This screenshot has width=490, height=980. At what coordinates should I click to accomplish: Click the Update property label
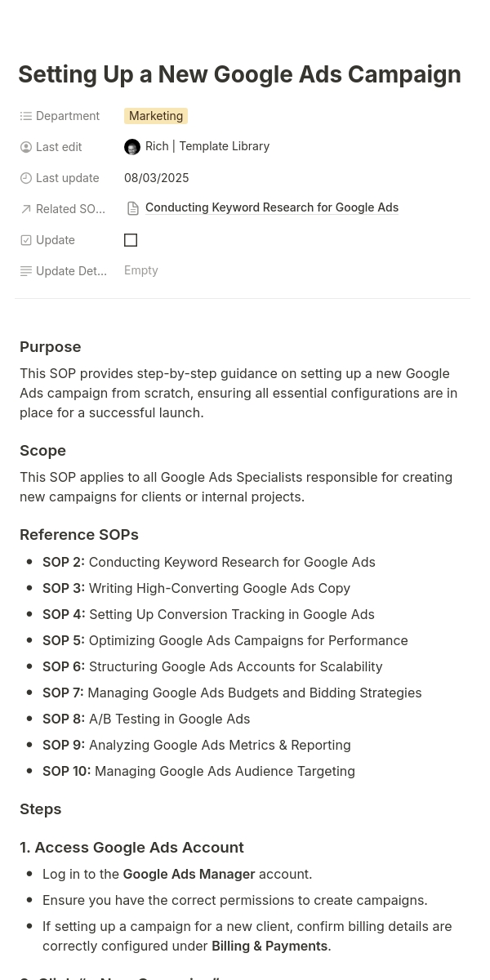56,240
